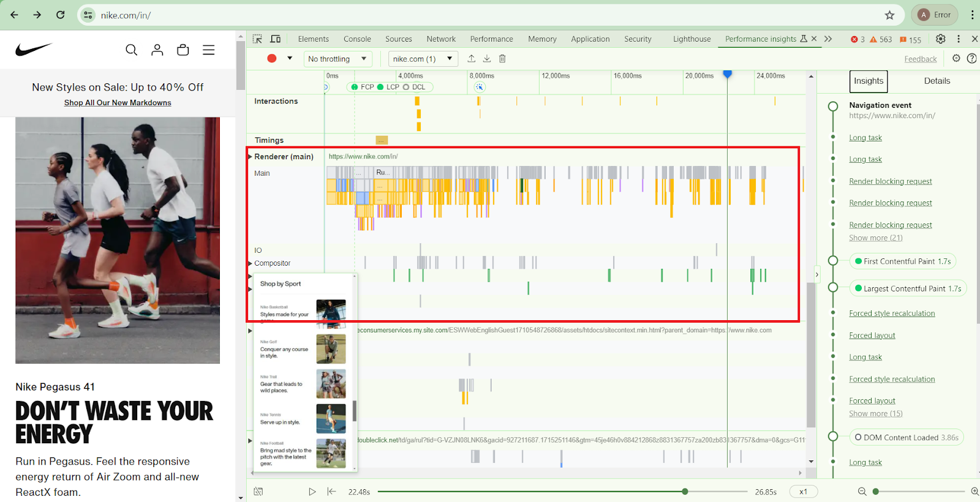Switch to the Memory tab
Image resolution: width=980 pixels, height=502 pixels.
(x=542, y=39)
